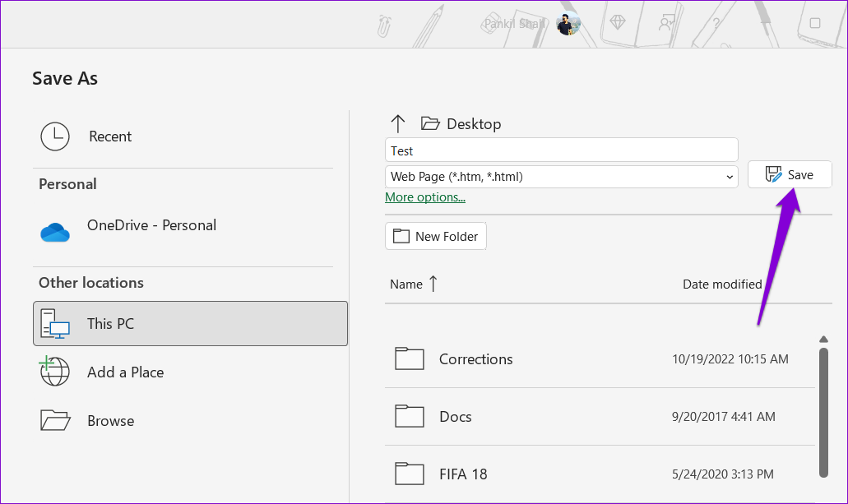Image resolution: width=848 pixels, height=504 pixels.
Task: Select This PC location
Action: tap(190, 323)
